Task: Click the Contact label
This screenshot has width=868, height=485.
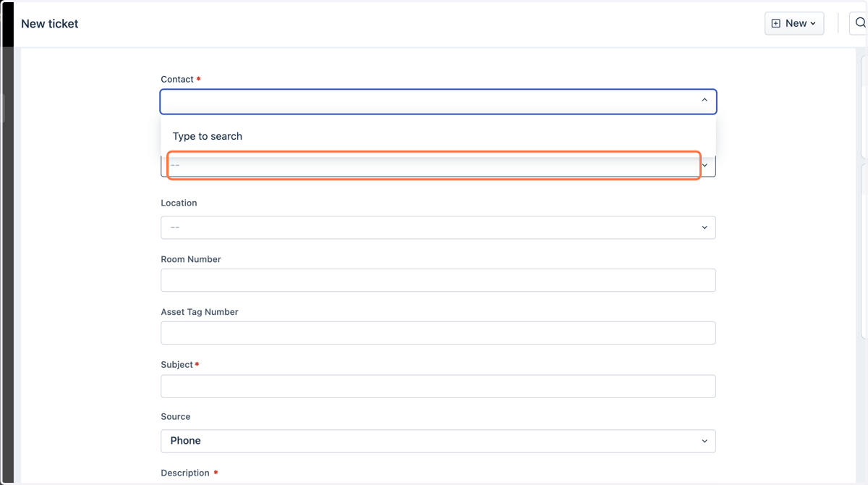Action: (177, 79)
